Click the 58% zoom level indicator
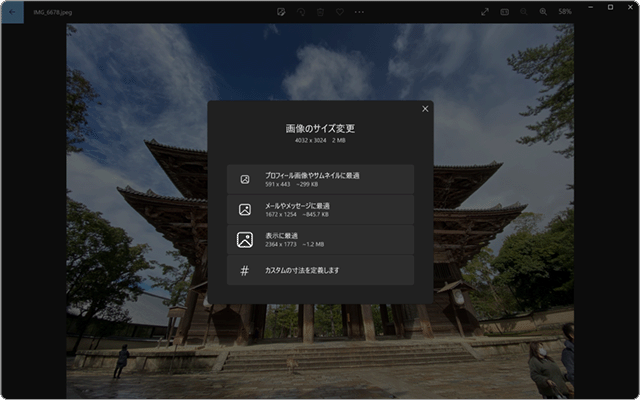Viewport: 640px width, 400px height. click(565, 12)
